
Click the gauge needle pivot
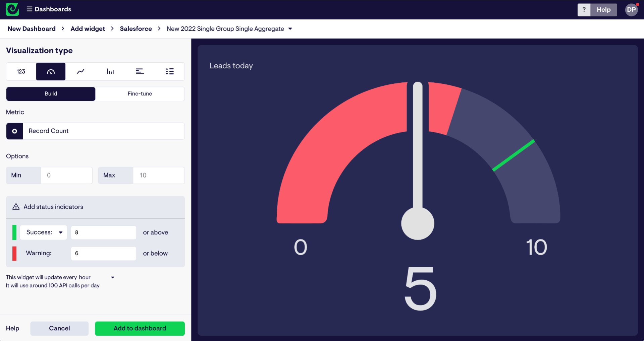[x=418, y=223]
